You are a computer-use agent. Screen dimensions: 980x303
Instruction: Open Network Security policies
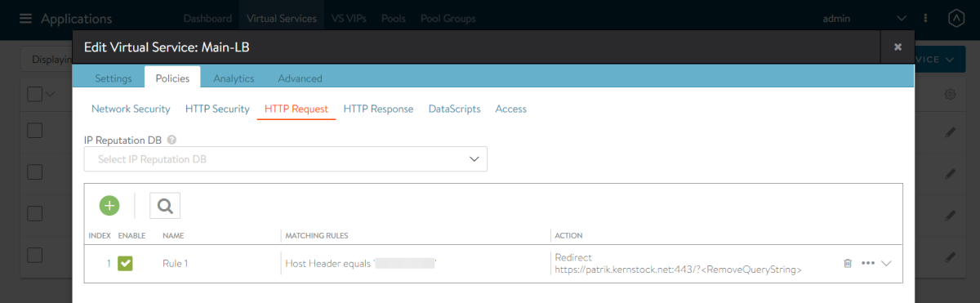click(131, 109)
